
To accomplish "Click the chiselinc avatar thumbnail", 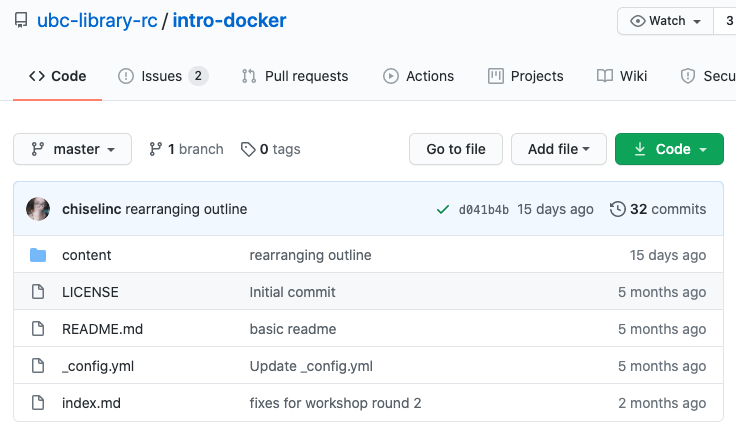I will [38, 209].
